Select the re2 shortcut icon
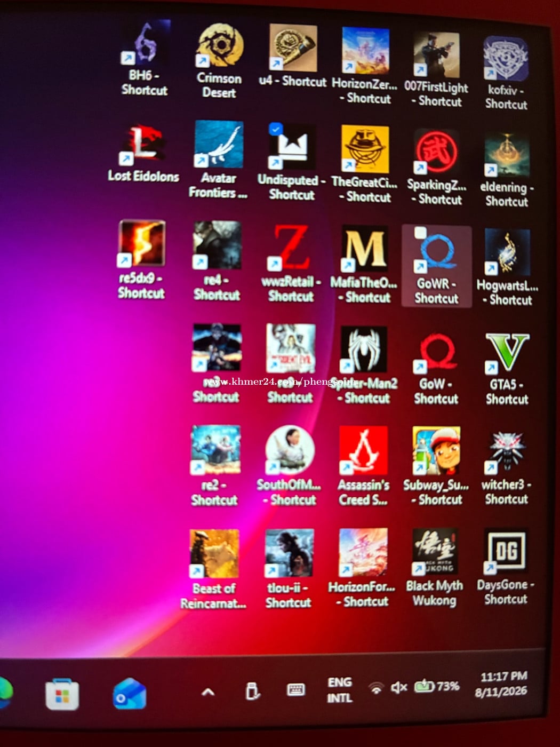Image resolution: width=560 pixels, height=747 pixels. 215,449
